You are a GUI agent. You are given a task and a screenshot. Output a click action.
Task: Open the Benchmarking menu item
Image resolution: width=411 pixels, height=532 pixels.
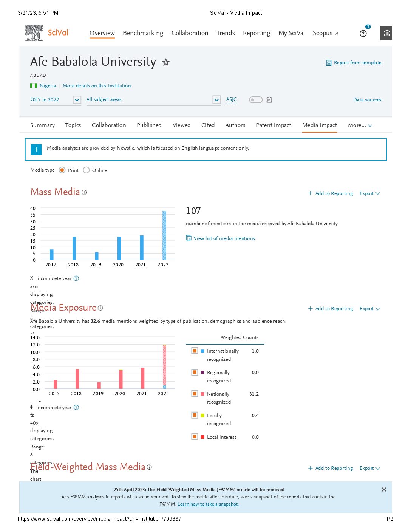[143, 33]
